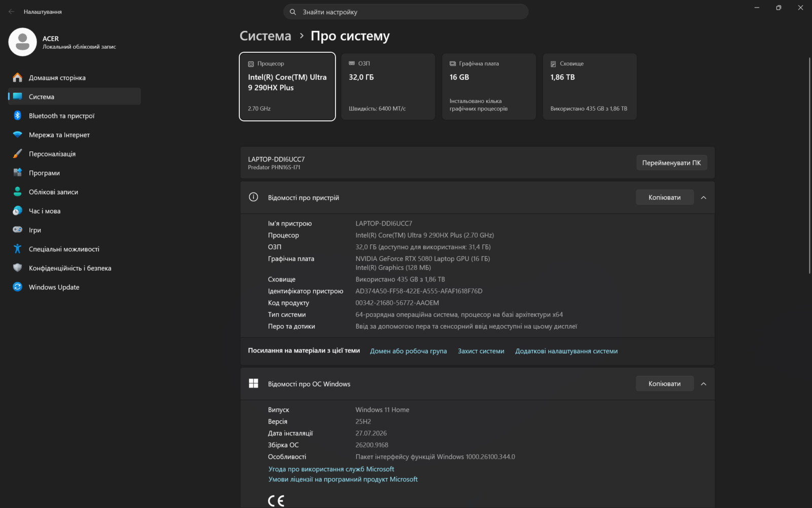Click the memory icon in ОЗП card
The height and width of the screenshot is (508, 812).
(x=352, y=63)
